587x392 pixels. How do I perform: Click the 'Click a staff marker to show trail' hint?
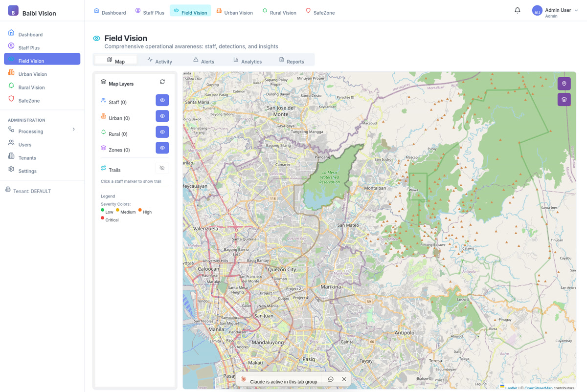tap(131, 181)
